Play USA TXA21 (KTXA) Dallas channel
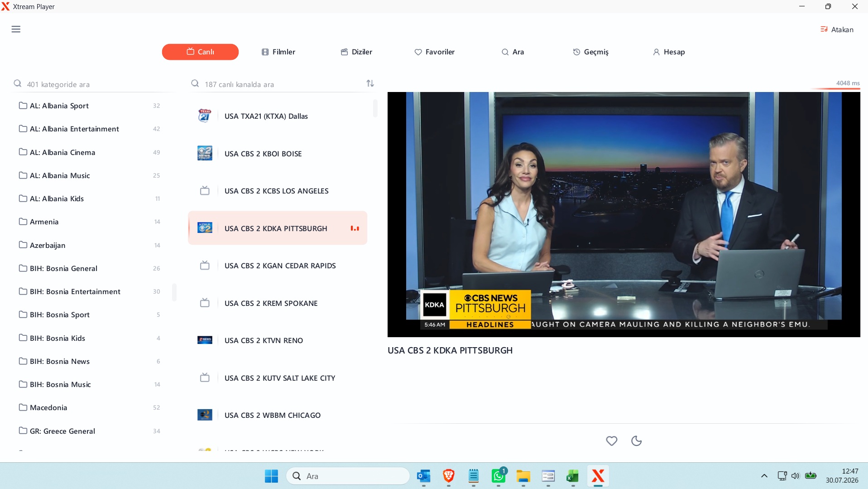 point(278,116)
